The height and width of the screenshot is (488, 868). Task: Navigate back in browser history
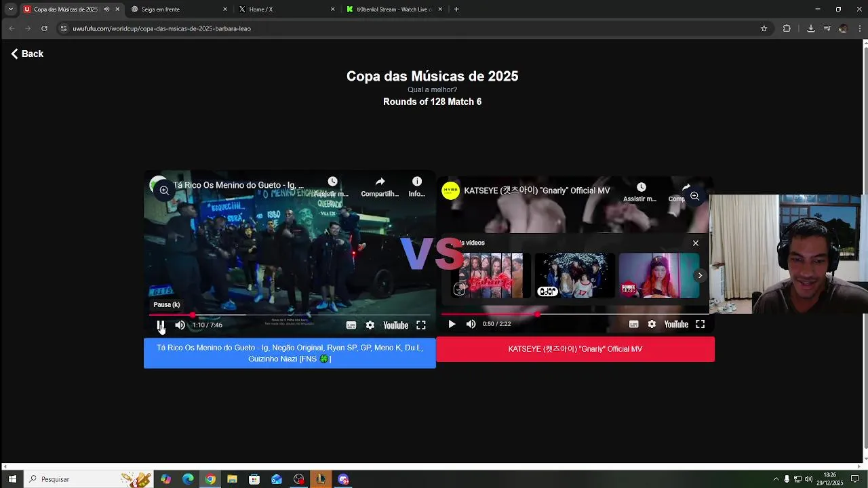[12, 28]
